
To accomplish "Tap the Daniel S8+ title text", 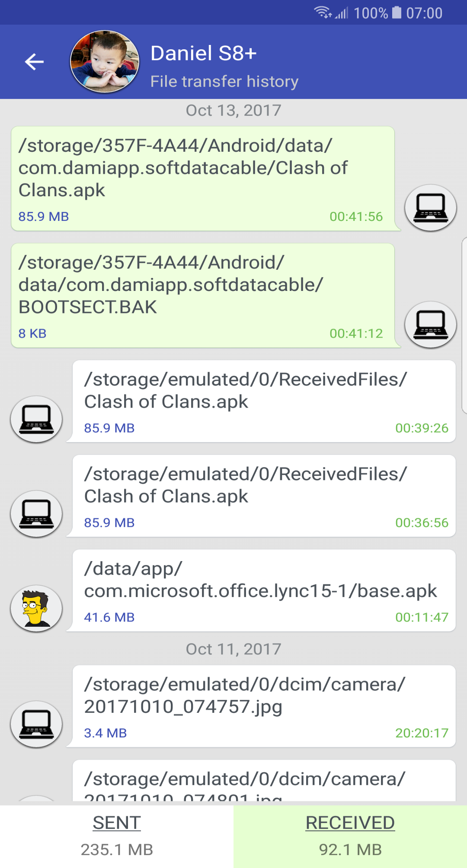I will (204, 54).
